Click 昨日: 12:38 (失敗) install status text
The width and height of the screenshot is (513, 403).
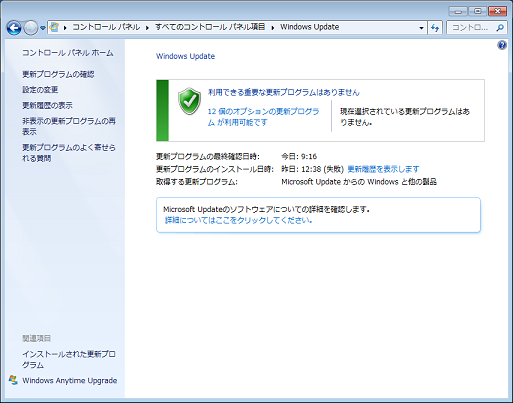click(312, 169)
